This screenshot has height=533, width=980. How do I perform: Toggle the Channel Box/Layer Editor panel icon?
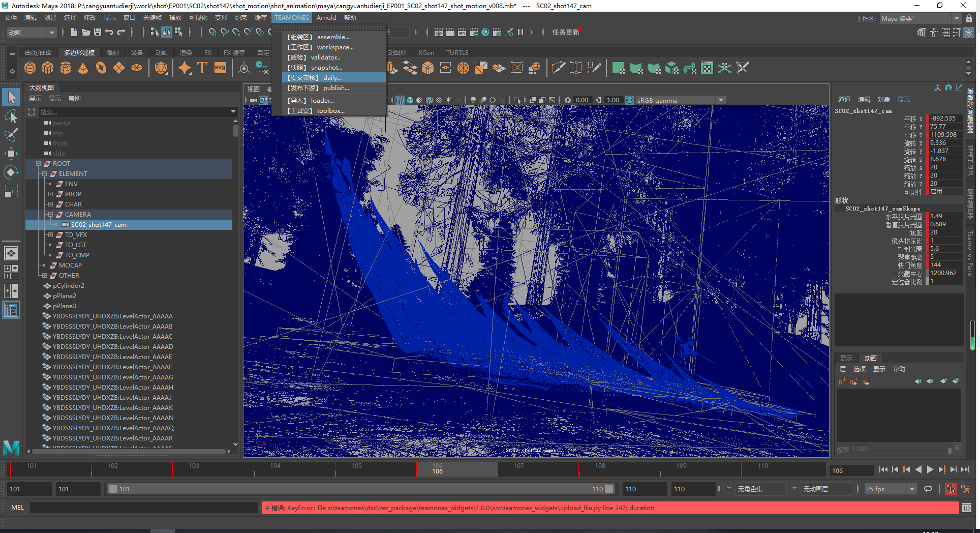[x=969, y=33]
